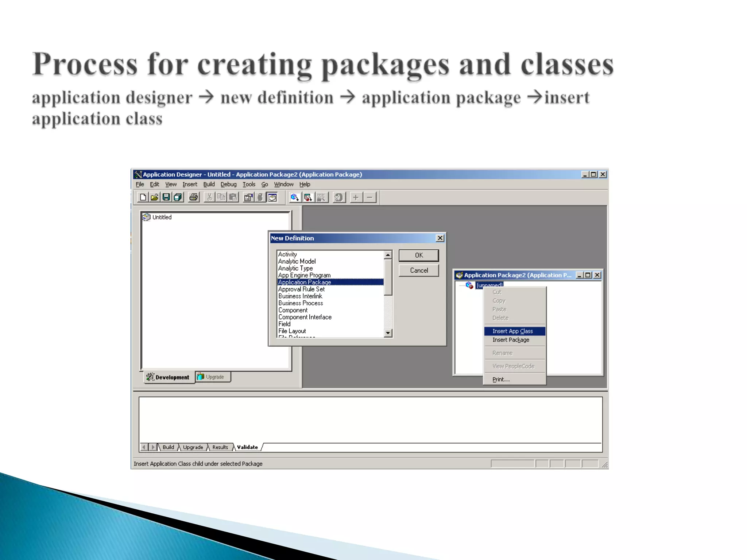Select Component Interface in the list
The height and width of the screenshot is (560, 747).
[305, 317]
